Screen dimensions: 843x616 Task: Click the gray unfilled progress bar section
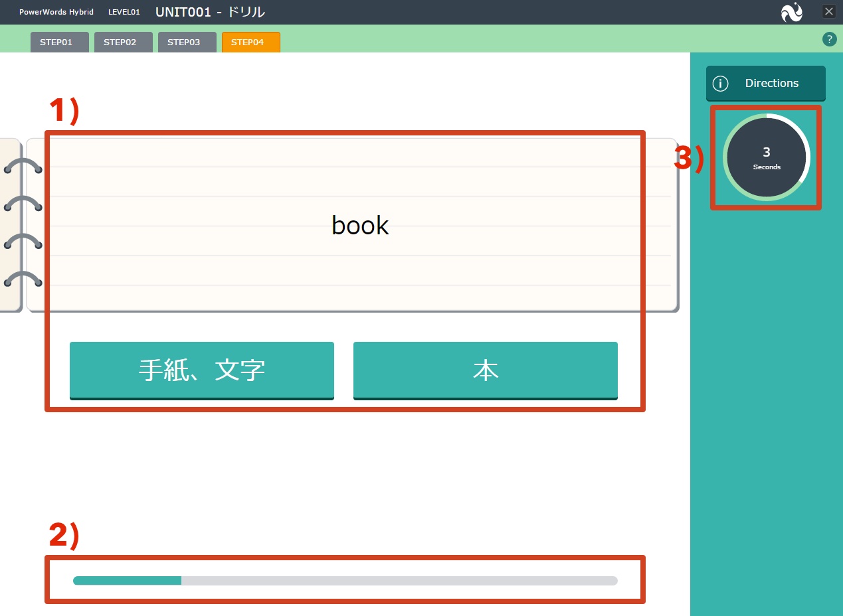399,581
